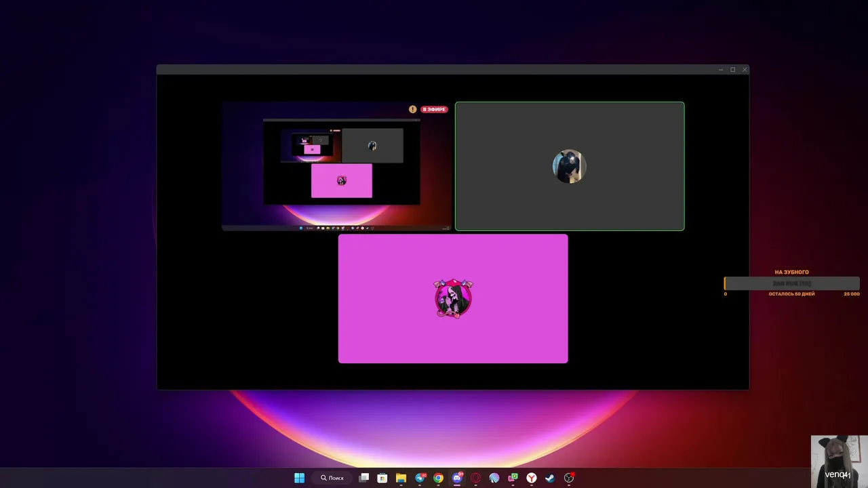The image size is (868, 488).
Task: Click the Поиск search box in taskbar
Action: [x=332, y=478]
